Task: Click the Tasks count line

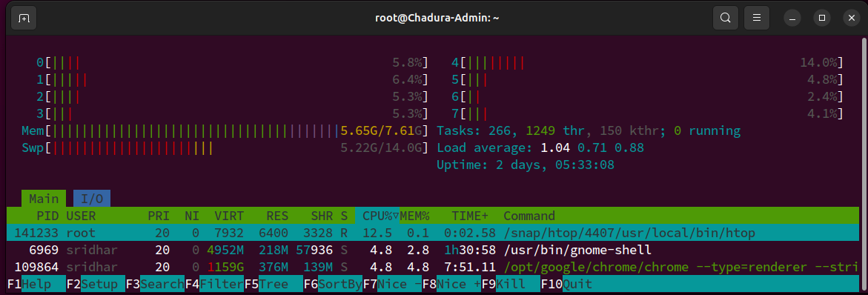Action: pyautogui.click(x=589, y=131)
